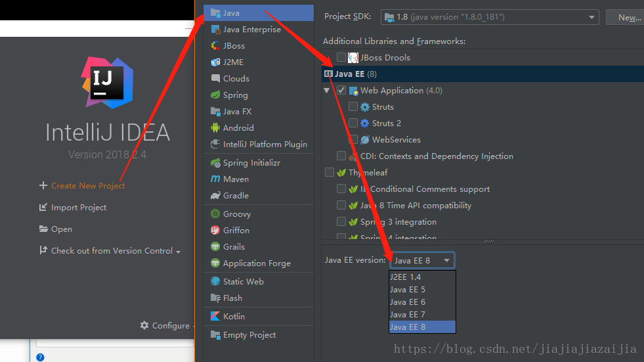The image size is (644, 362).
Task: Uncheck the Web Application checkbox
Action: (x=341, y=90)
